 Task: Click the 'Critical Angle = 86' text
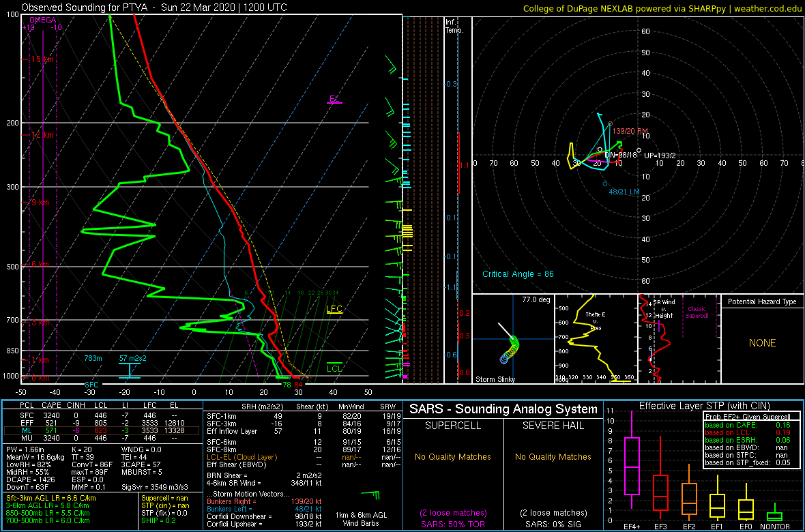(518, 274)
